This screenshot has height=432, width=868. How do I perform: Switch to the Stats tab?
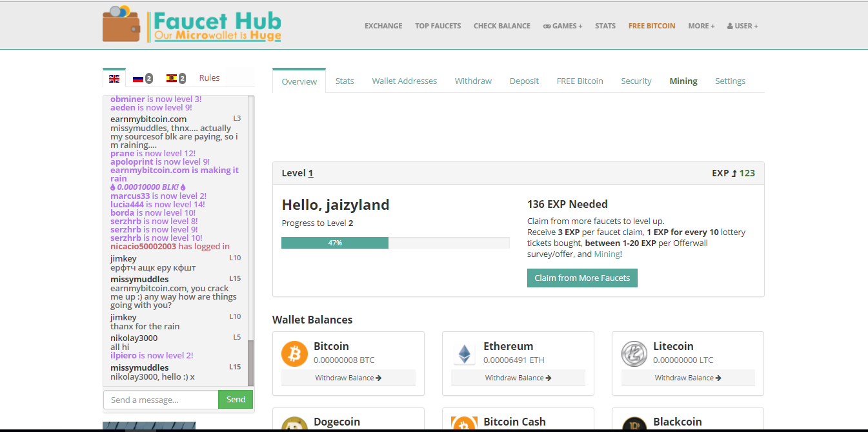point(345,81)
